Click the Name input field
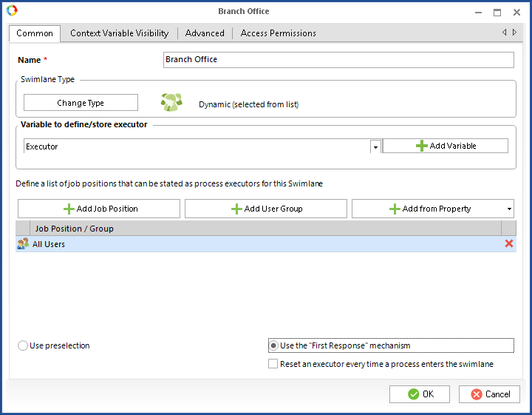The width and height of the screenshot is (532, 415). pyautogui.click(x=338, y=60)
